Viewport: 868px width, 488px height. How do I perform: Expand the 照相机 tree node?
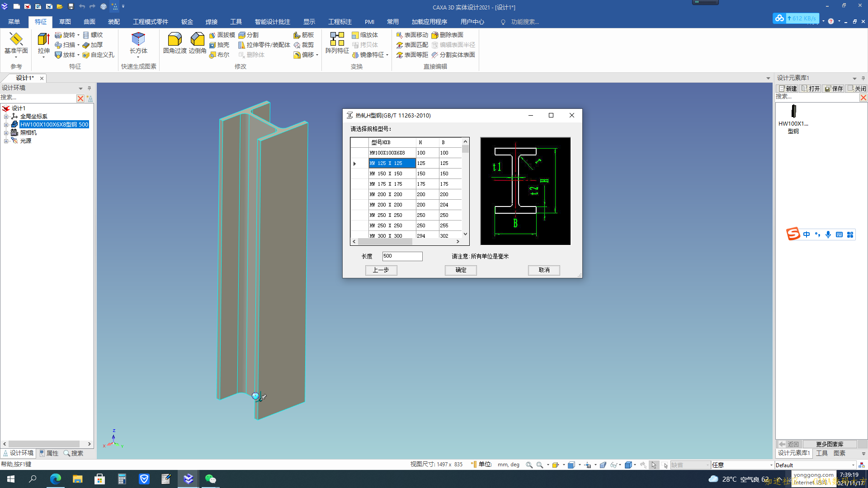6,133
